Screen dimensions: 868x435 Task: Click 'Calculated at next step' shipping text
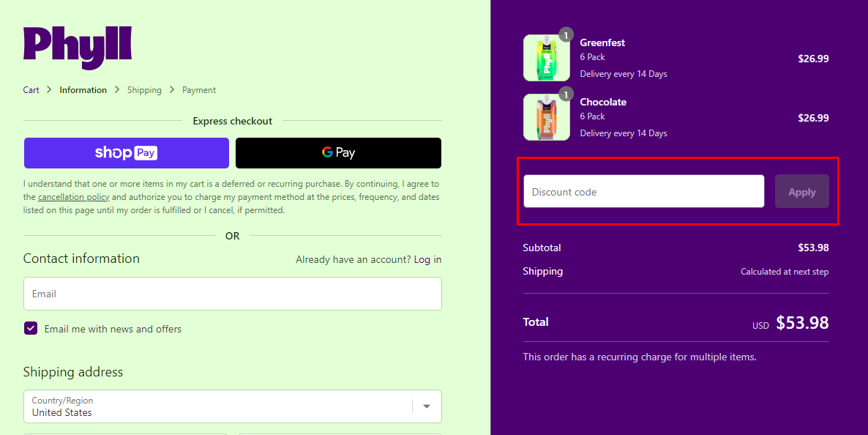[x=785, y=272]
